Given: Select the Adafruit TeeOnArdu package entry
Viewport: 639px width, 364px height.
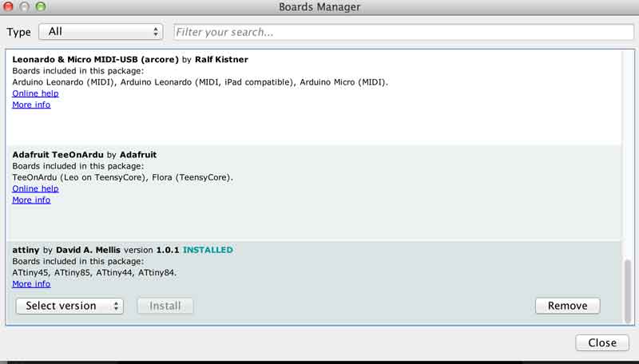Looking at the screenshot, I should pos(313,193).
